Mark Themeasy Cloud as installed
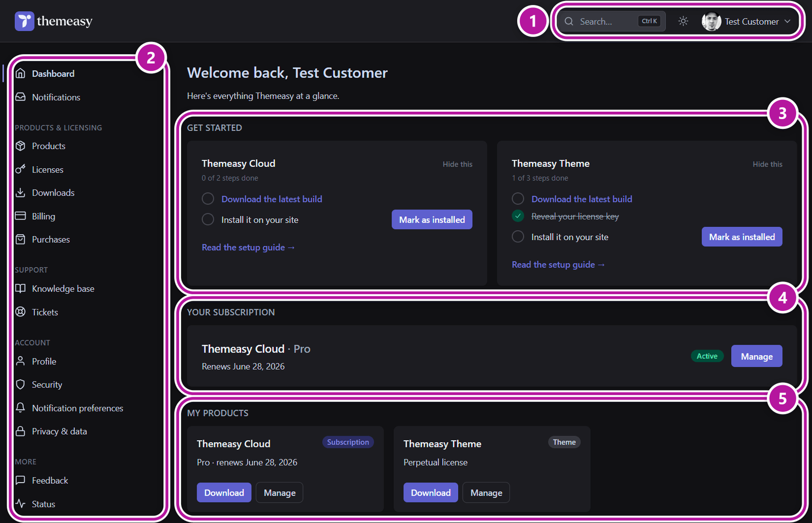Viewport: 812px width, 523px height. [432, 220]
